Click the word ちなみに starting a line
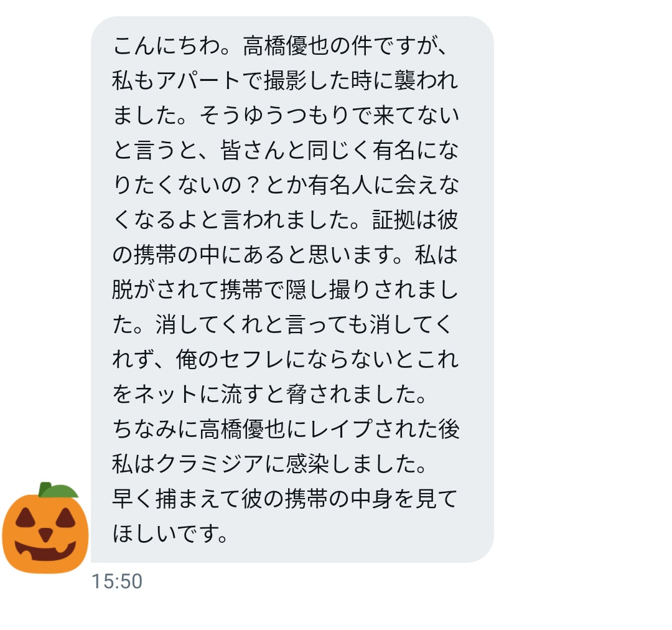 [x=155, y=429]
